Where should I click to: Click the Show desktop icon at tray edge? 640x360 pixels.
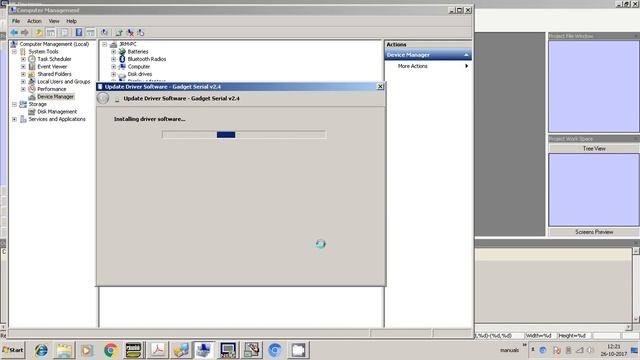pyautogui.click(x=634, y=350)
